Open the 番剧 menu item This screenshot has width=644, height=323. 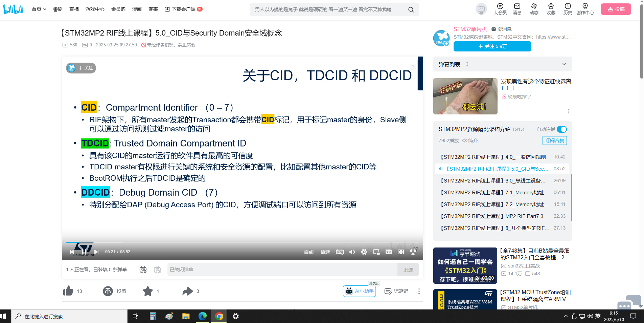pos(58,9)
